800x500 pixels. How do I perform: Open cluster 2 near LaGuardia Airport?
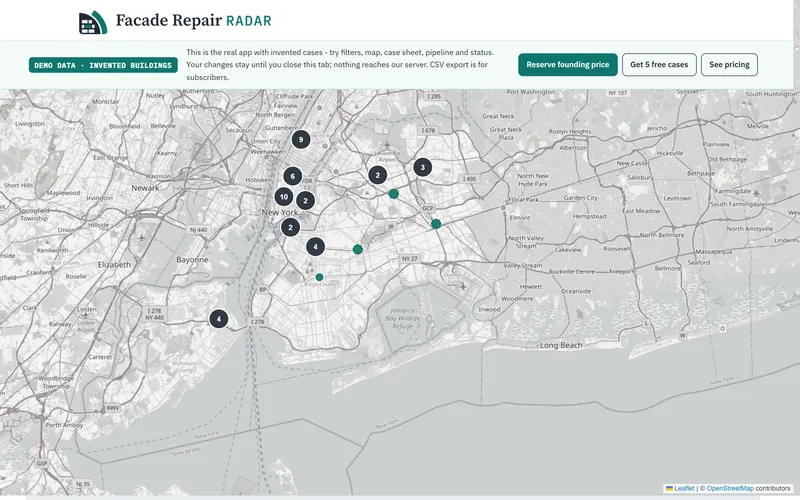[378, 175]
